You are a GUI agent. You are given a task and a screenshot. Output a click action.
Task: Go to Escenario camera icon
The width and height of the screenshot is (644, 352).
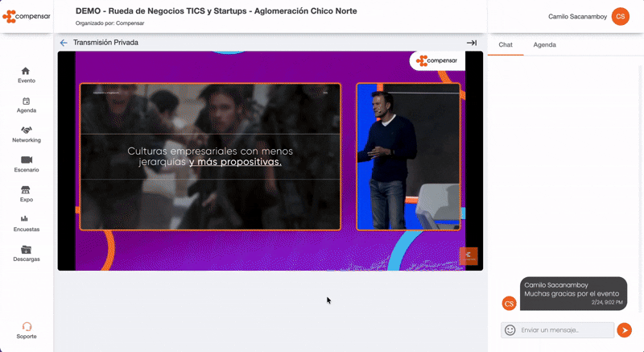27,159
